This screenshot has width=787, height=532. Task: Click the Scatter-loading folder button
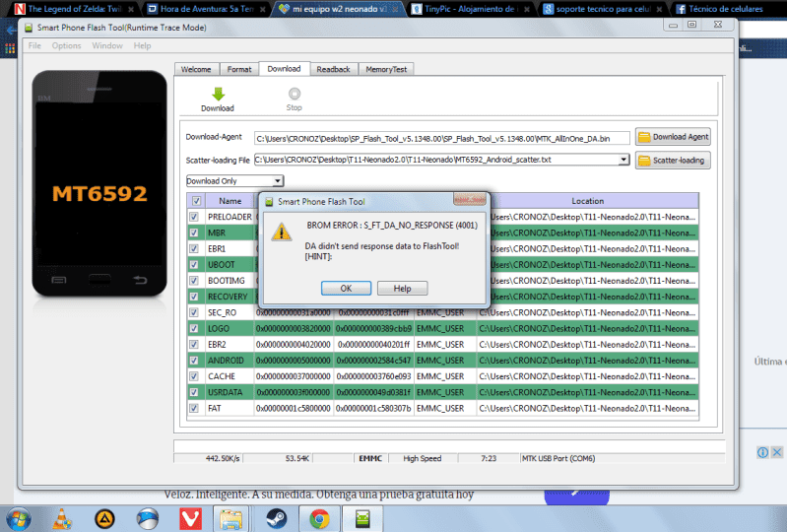pos(673,161)
